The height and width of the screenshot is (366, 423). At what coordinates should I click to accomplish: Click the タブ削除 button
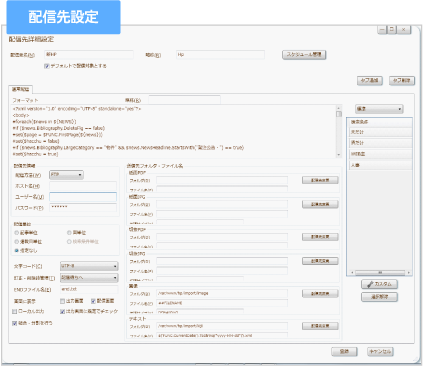point(402,81)
